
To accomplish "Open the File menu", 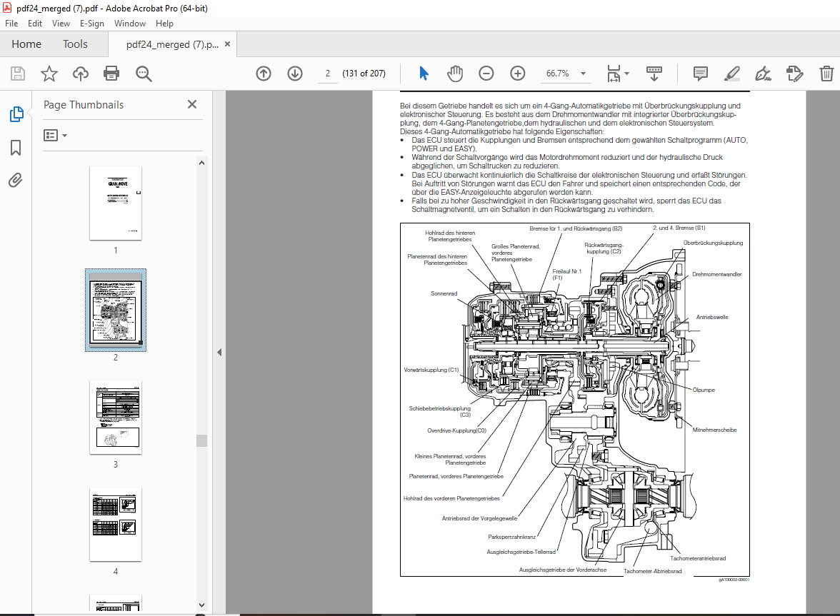I will (x=11, y=24).
